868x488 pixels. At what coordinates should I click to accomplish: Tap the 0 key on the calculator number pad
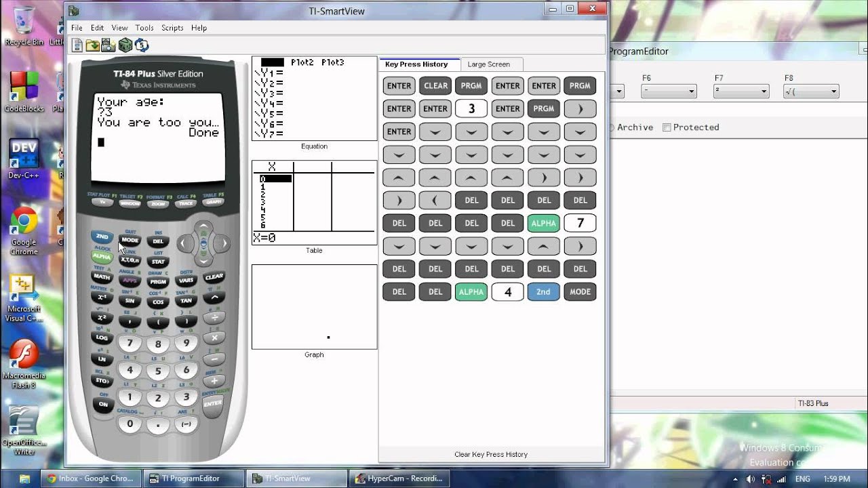tap(130, 424)
